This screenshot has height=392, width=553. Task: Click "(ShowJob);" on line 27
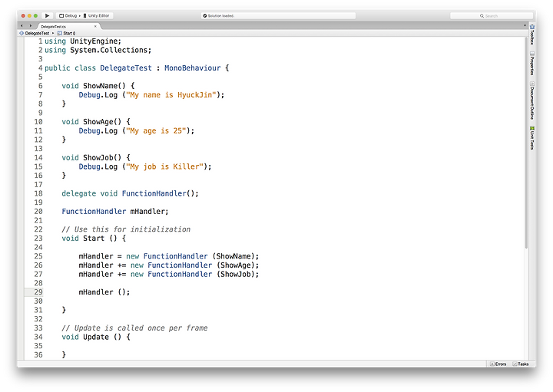[237, 275]
